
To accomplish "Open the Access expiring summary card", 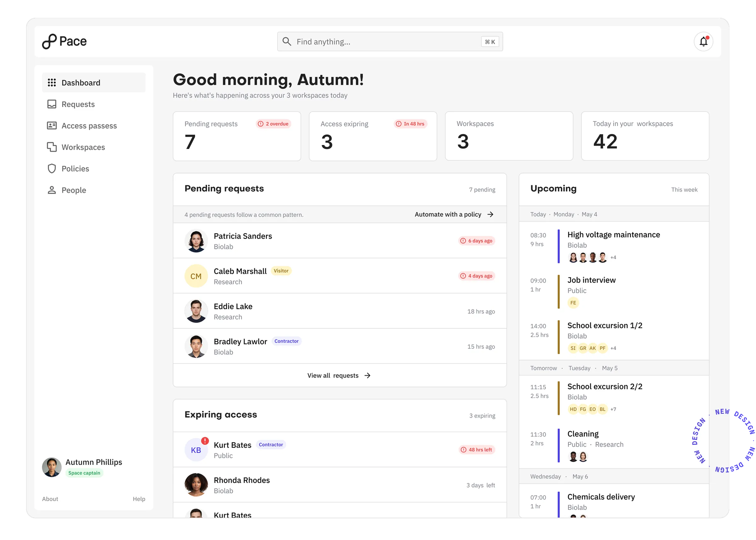I will [373, 136].
